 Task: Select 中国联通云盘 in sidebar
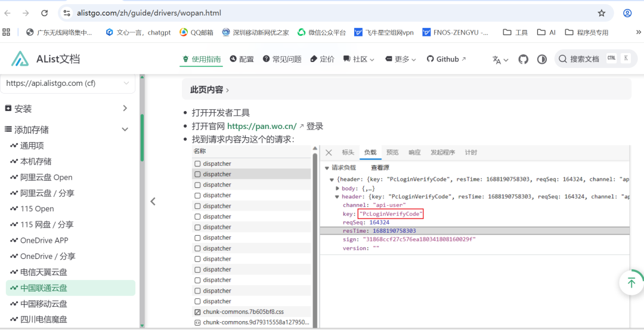(70, 288)
